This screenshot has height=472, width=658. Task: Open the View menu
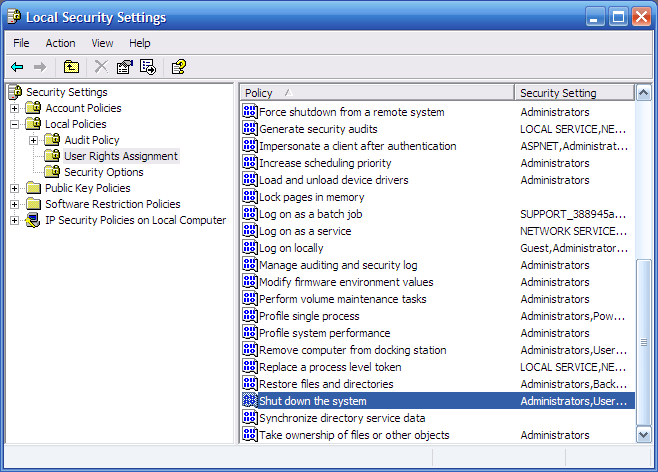102,43
